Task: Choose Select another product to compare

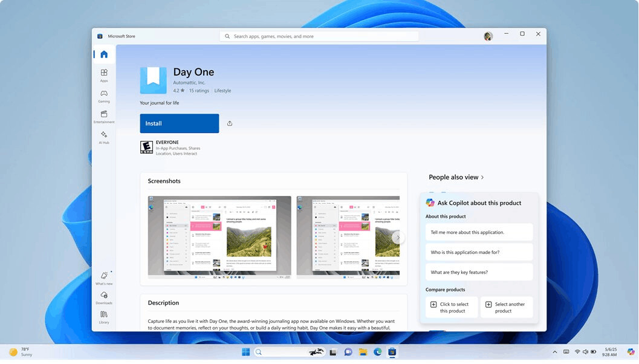Action: click(507, 307)
